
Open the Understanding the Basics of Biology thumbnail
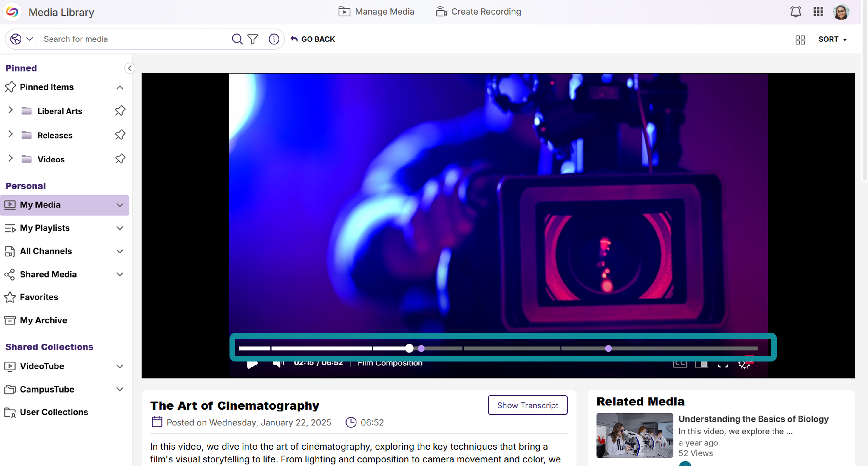pos(634,435)
